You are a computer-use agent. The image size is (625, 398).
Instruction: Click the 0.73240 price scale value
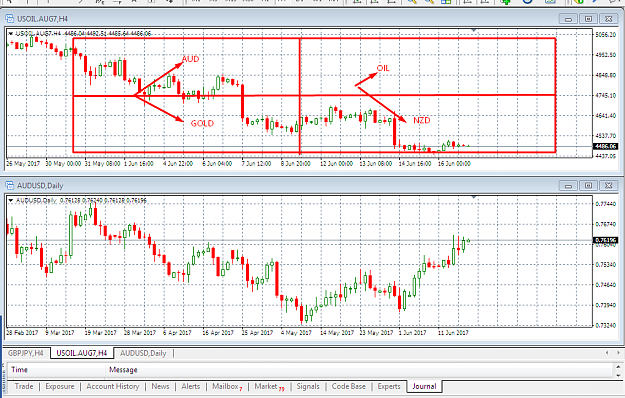(x=606, y=325)
